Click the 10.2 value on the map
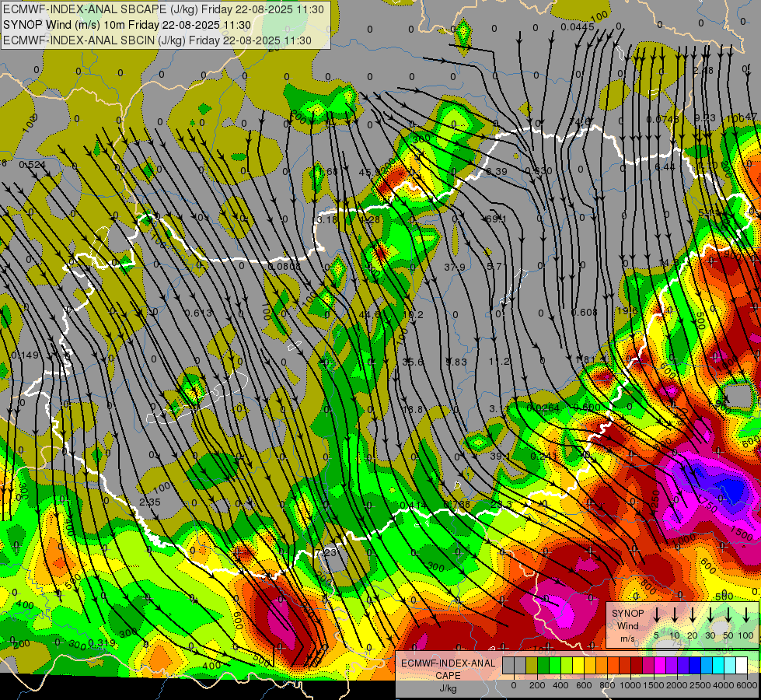 coord(413,315)
